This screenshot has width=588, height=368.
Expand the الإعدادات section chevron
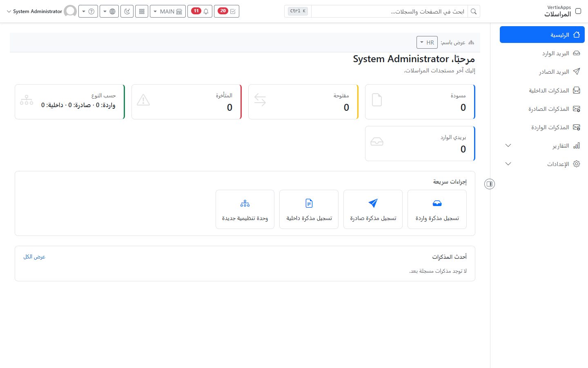508,164
